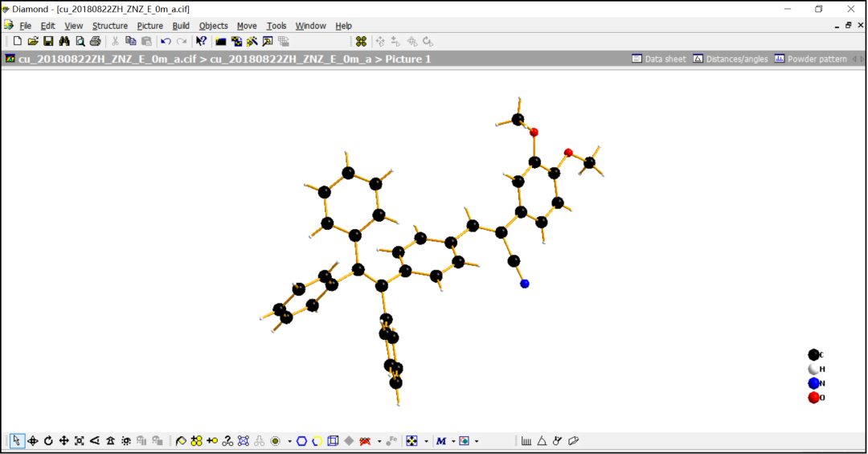Open the Build menu
Viewport: 868px width, 454px height.
181,26
